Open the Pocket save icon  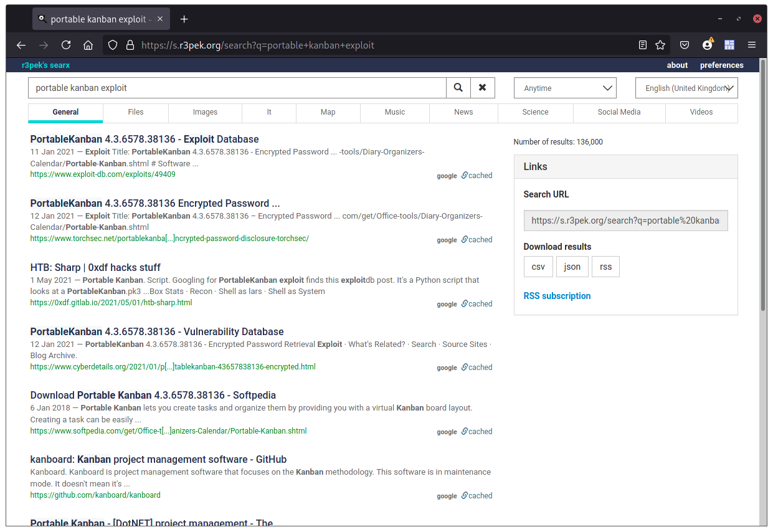(684, 45)
